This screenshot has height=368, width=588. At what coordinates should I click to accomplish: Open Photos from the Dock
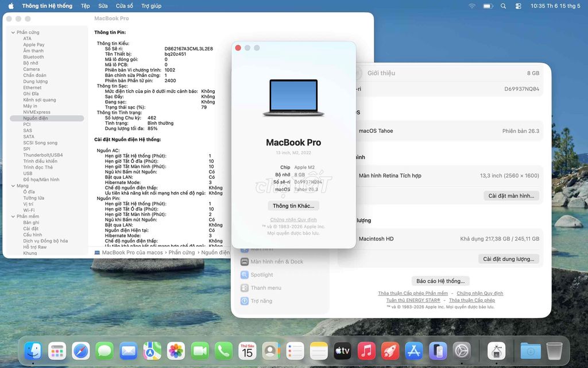pos(176,351)
